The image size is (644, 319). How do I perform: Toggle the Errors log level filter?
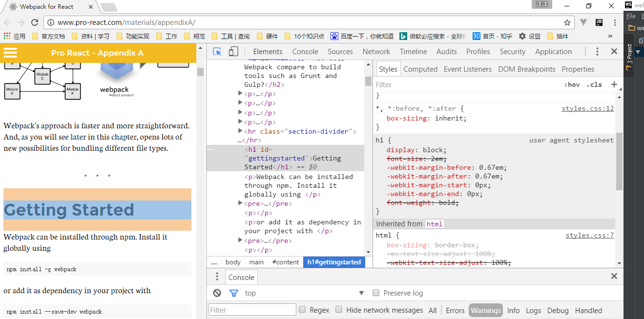pos(455,310)
